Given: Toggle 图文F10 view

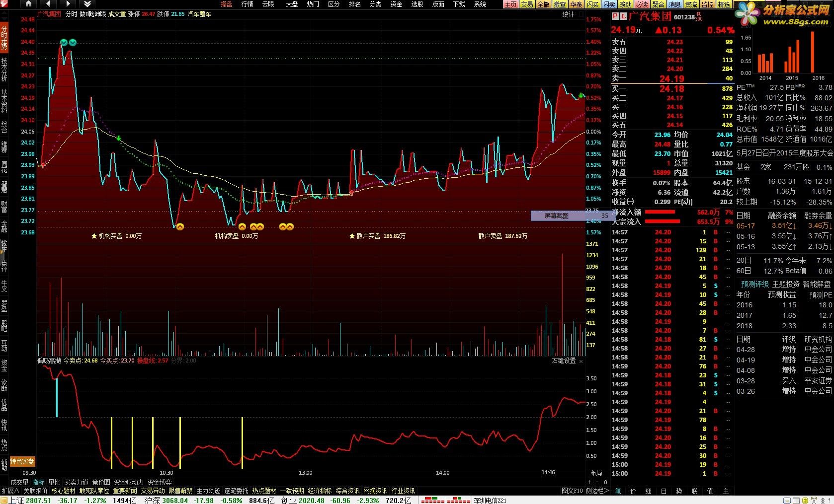Looking at the screenshot, I should (572, 491).
